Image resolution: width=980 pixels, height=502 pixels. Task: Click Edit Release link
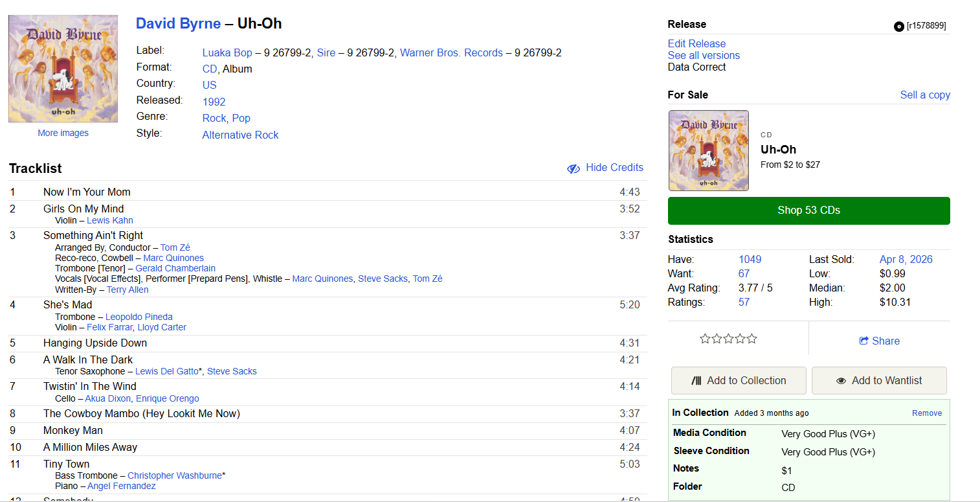(x=696, y=43)
